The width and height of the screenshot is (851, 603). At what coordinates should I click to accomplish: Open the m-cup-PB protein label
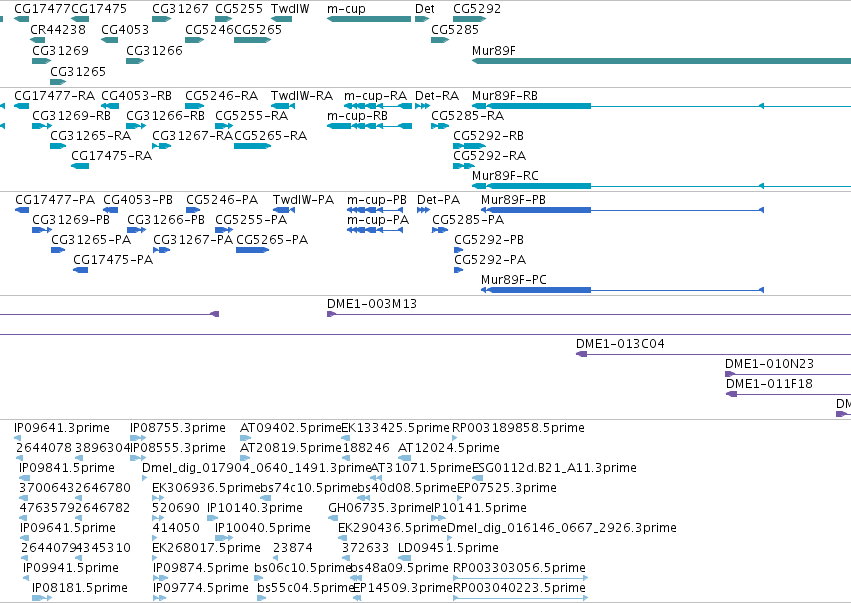tap(377, 200)
